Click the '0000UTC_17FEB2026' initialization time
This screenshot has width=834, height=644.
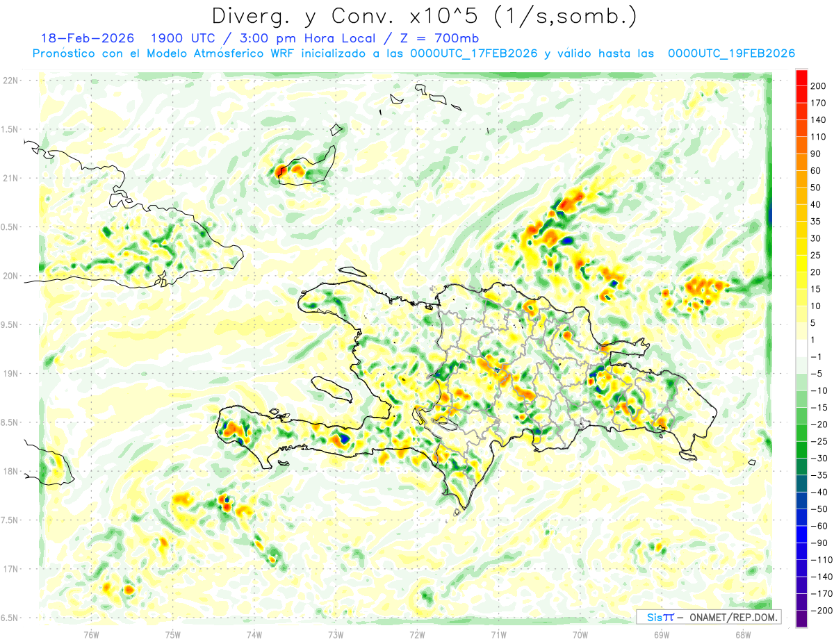tap(474, 53)
